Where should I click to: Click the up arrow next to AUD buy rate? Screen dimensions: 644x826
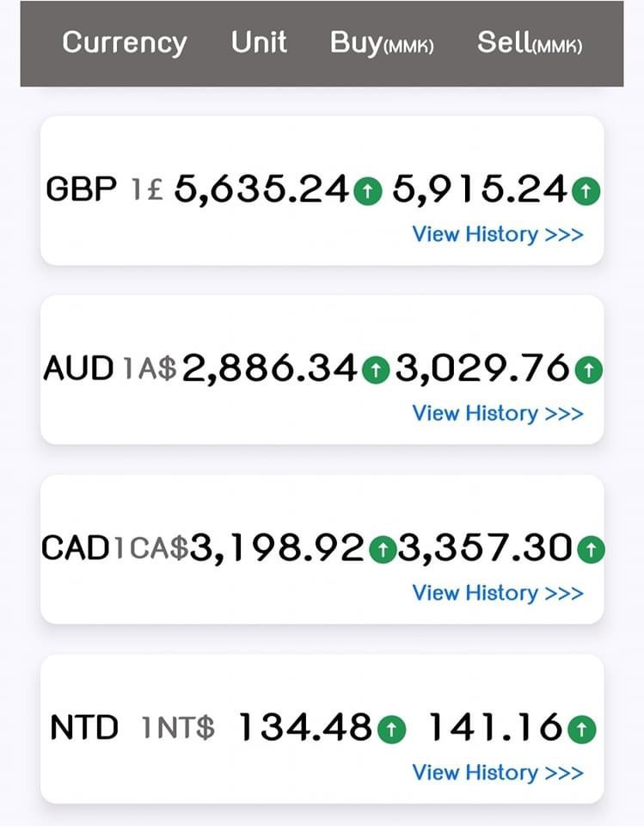click(374, 370)
